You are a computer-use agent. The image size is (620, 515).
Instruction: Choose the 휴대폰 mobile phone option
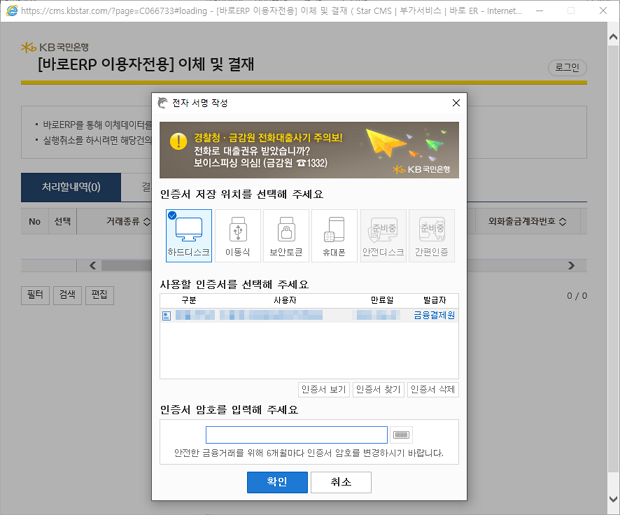tap(334, 236)
